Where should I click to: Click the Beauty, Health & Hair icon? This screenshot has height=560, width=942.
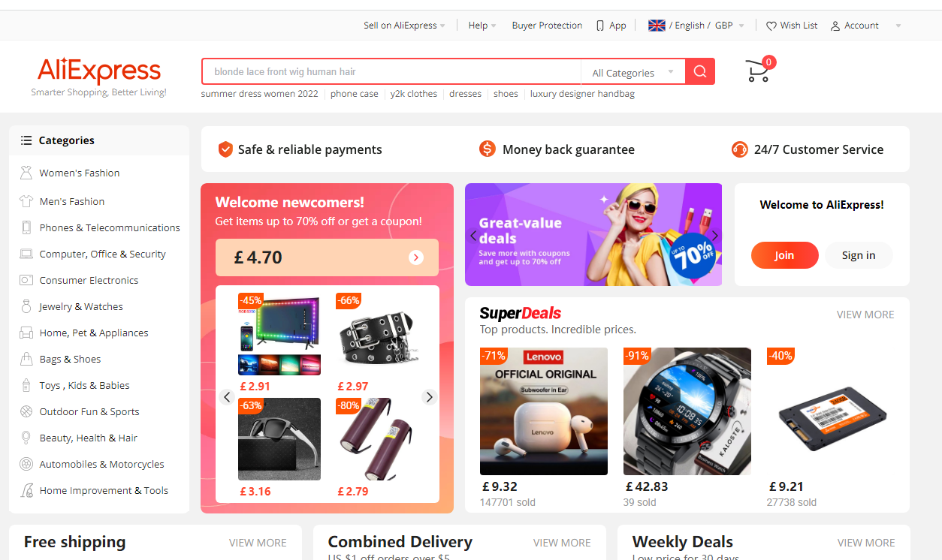click(x=26, y=438)
